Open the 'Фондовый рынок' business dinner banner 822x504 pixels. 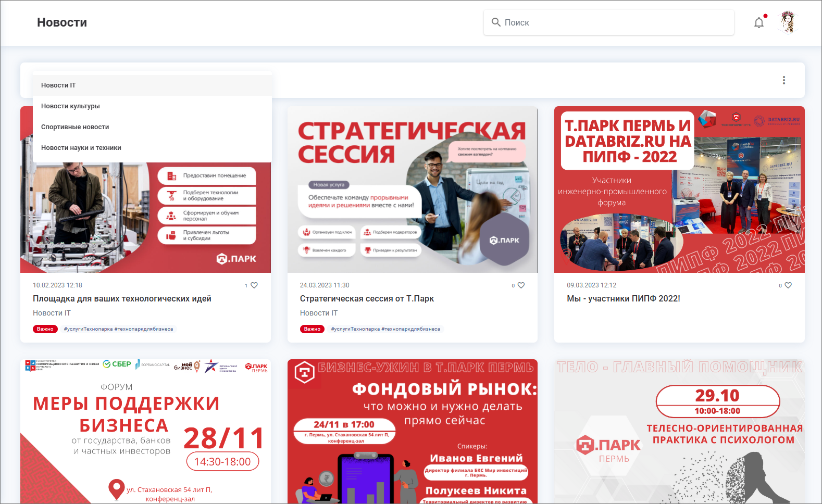(412, 431)
